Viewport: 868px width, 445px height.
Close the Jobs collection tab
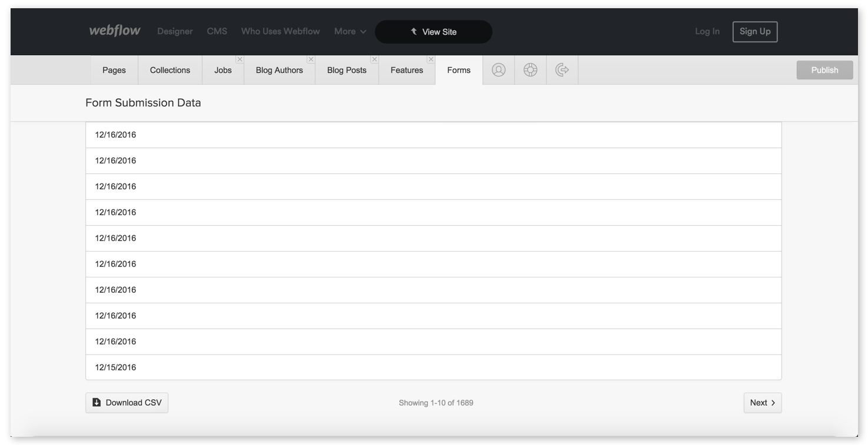[x=240, y=59]
